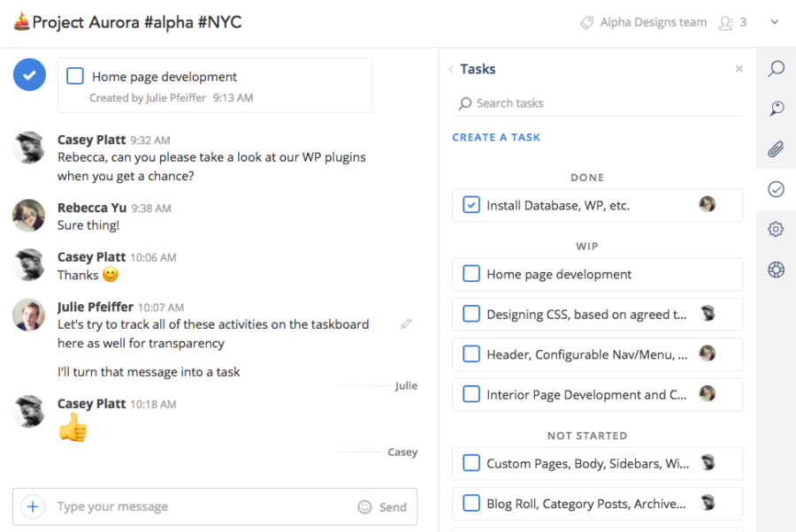Image resolution: width=796 pixels, height=532 pixels.
Task: Open emoji picker in message box
Action: 364,506
